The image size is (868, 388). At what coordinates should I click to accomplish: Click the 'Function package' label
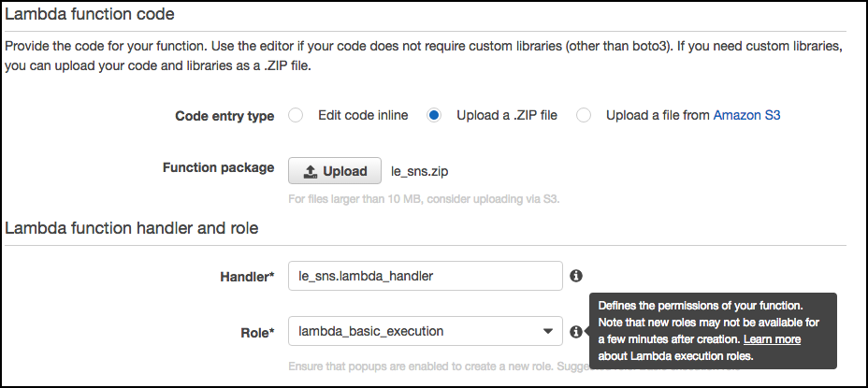pos(218,168)
